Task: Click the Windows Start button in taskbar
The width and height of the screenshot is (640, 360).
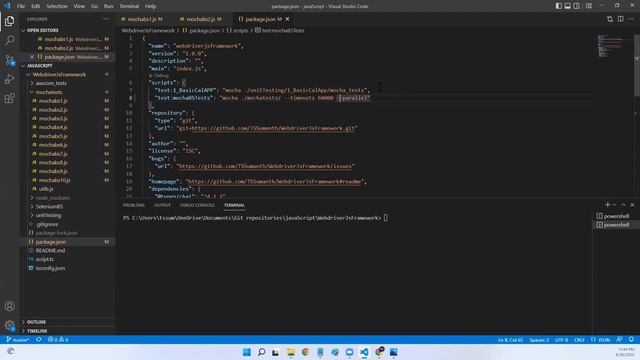Action: click(x=247, y=352)
